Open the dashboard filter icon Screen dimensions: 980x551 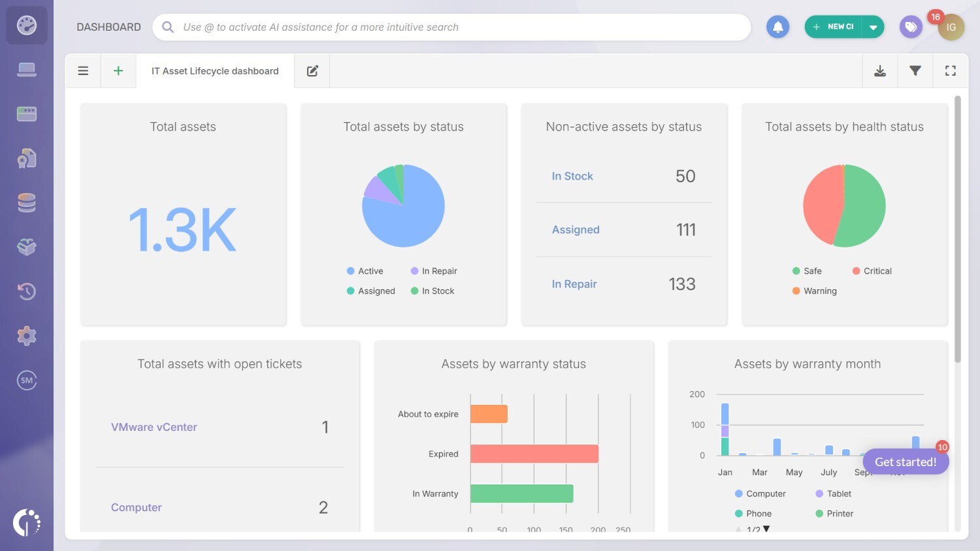(x=915, y=70)
